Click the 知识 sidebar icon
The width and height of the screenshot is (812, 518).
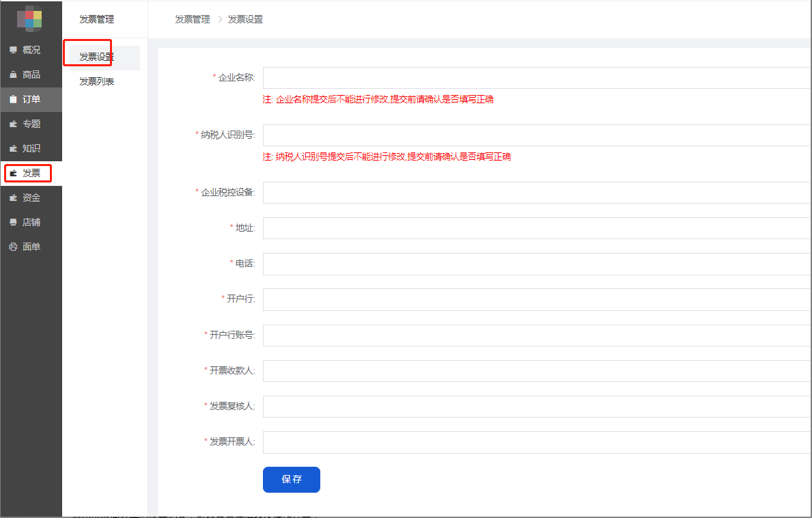pos(13,148)
